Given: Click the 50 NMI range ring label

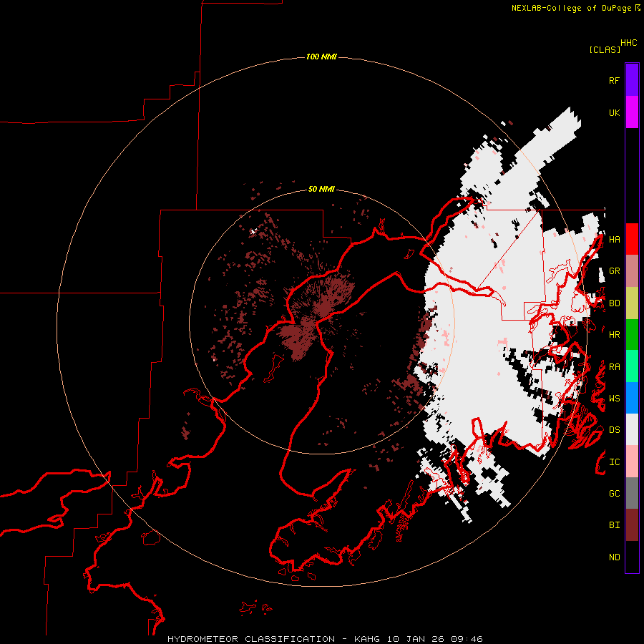Looking at the screenshot, I should [321, 189].
